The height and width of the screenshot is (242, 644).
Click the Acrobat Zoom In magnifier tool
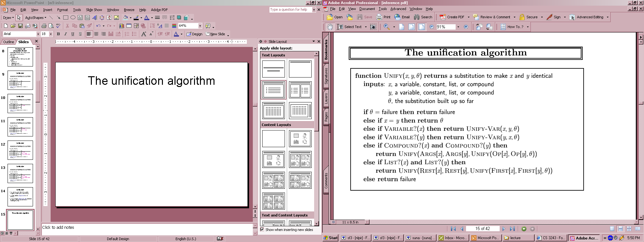pyautogui.click(x=386, y=27)
